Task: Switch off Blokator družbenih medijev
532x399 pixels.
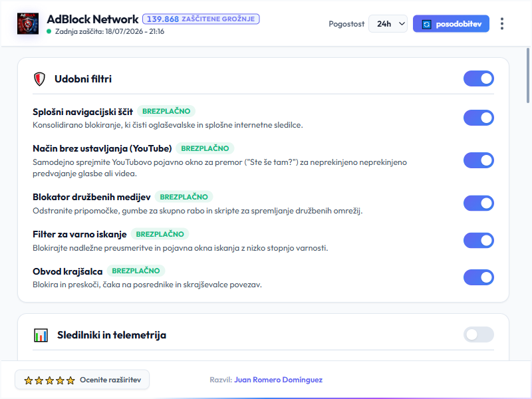Action: click(x=478, y=203)
